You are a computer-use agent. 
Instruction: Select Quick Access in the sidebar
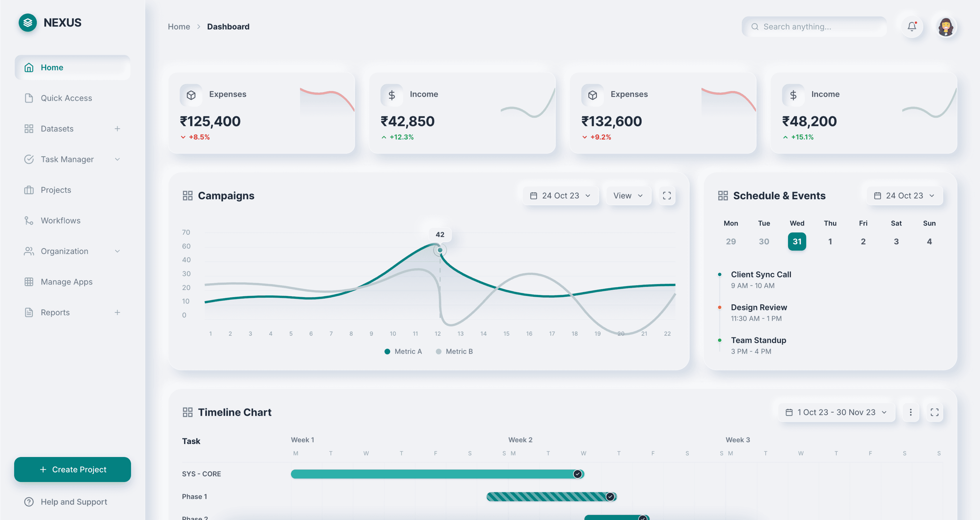coord(66,98)
